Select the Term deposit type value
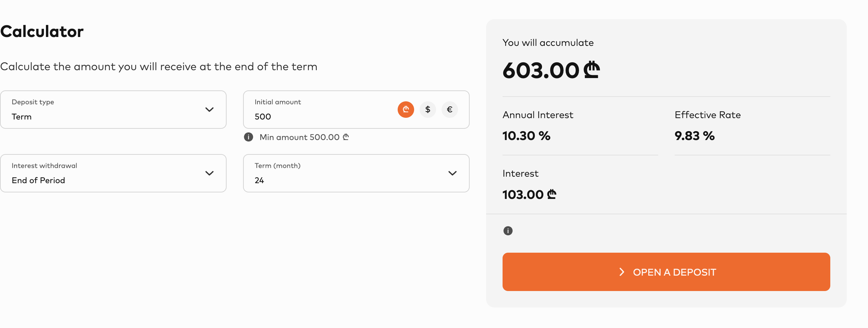868x328 pixels. [22, 117]
